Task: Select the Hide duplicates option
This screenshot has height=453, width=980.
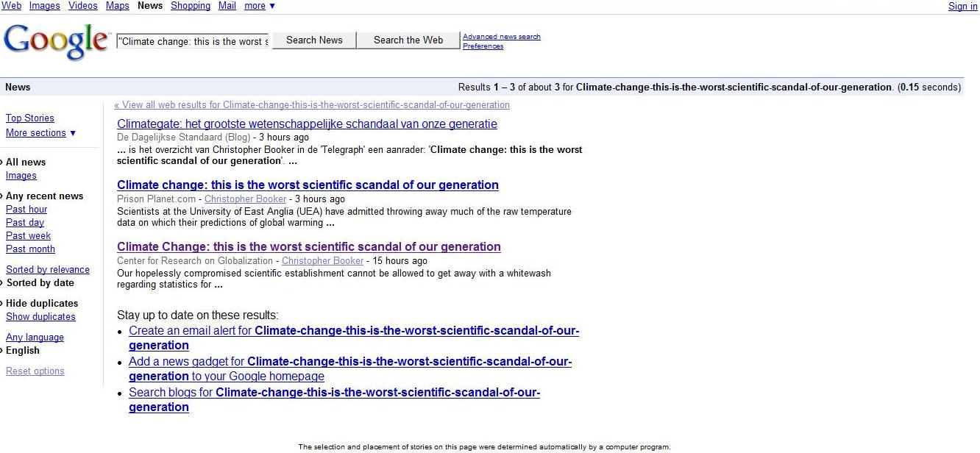Action: coord(42,304)
